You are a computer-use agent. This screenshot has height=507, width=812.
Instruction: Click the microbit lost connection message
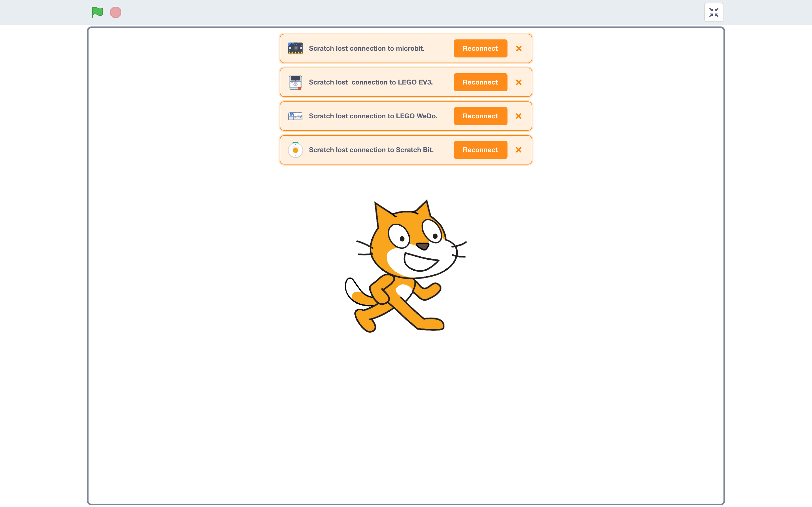click(367, 48)
